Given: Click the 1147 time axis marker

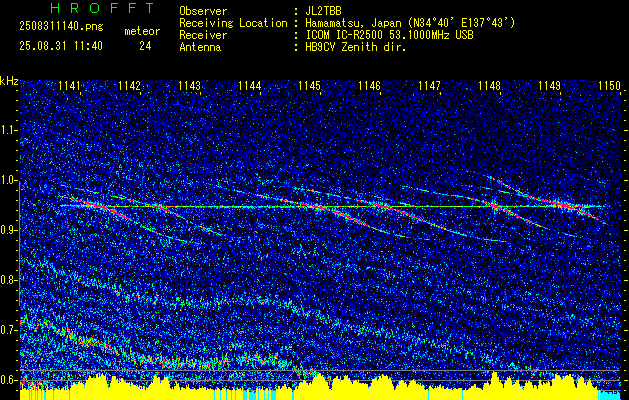Looking at the screenshot, I should 429,86.
